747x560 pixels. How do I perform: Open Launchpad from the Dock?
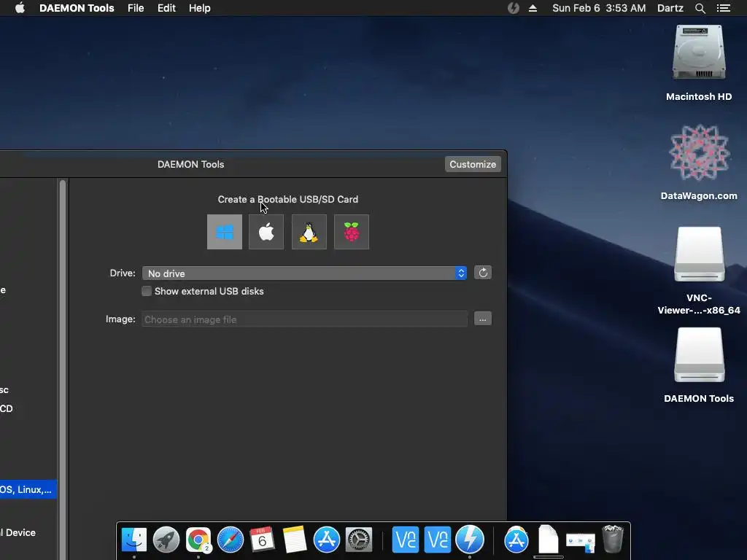(x=166, y=540)
